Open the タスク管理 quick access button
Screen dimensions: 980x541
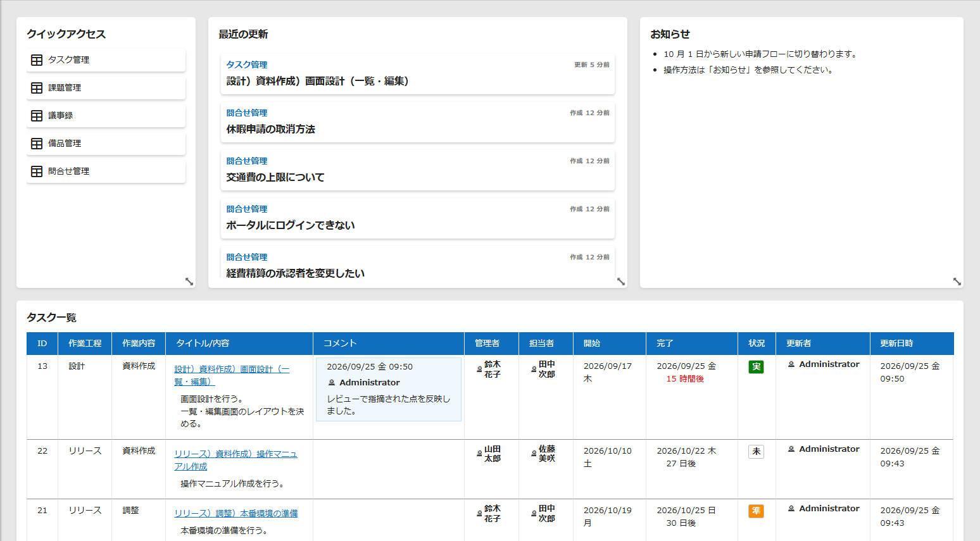tap(106, 60)
